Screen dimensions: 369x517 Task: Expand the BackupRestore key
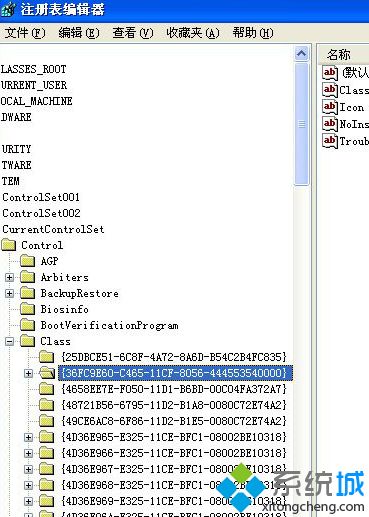(10, 293)
